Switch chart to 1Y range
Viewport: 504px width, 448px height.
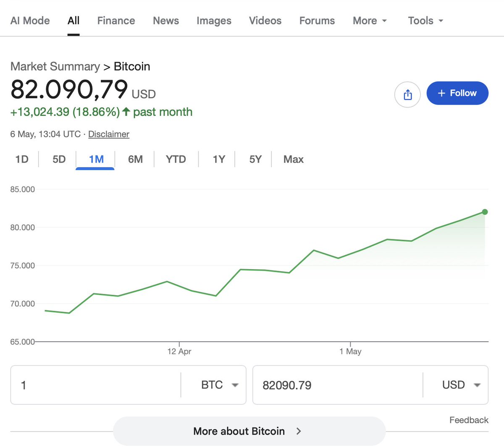click(x=219, y=159)
